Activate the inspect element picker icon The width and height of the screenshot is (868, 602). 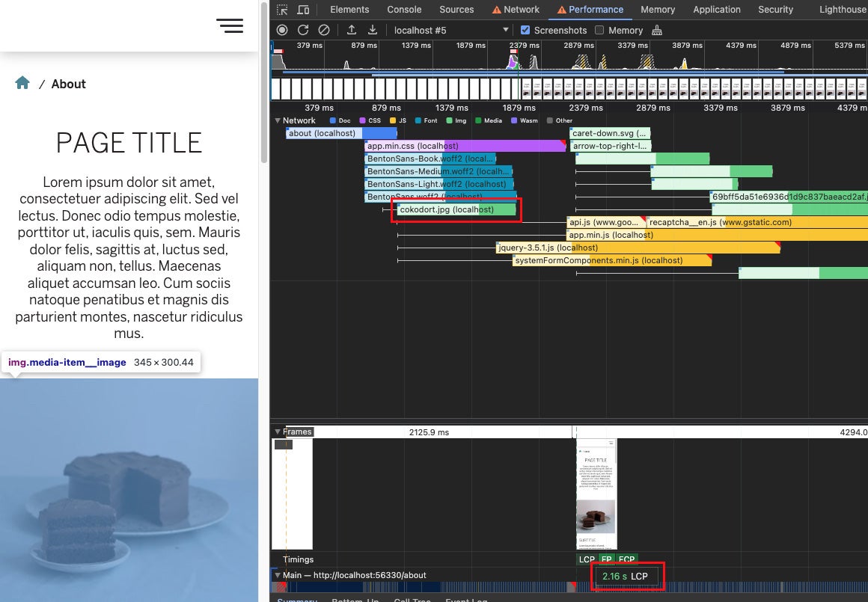click(x=282, y=10)
